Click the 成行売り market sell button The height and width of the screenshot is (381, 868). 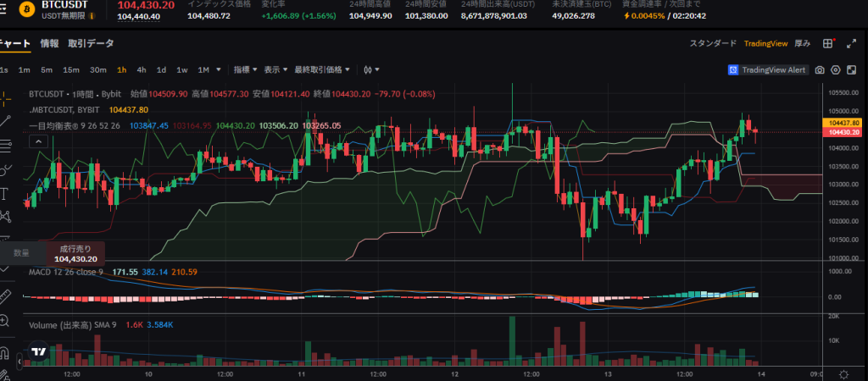point(75,254)
